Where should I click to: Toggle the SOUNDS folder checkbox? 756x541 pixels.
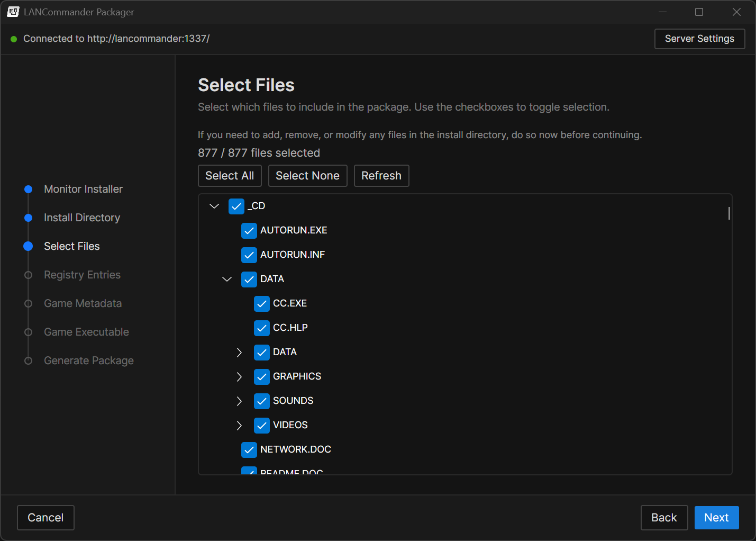coord(262,401)
